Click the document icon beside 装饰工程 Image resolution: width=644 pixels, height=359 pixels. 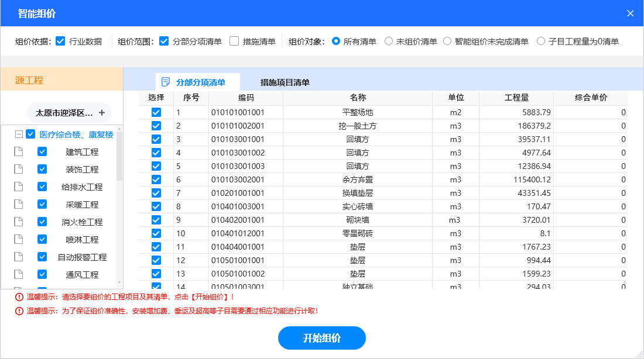pyautogui.click(x=18, y=170)
